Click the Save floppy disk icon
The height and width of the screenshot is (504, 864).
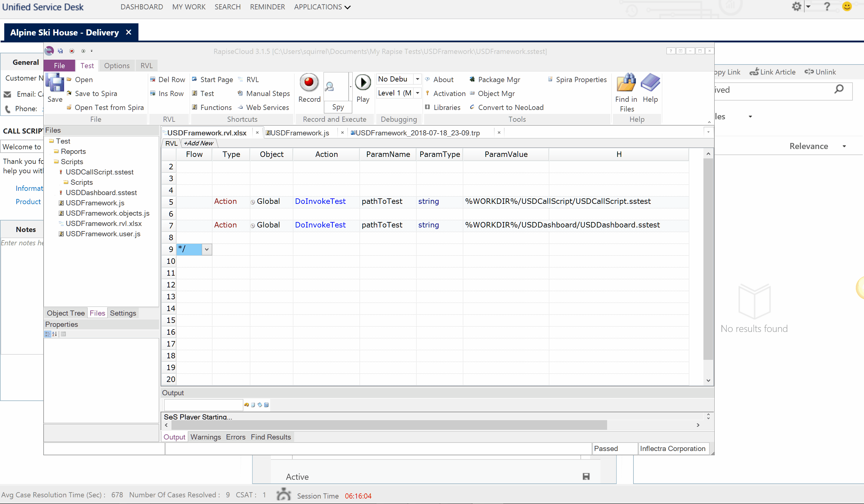coord(55,84)
